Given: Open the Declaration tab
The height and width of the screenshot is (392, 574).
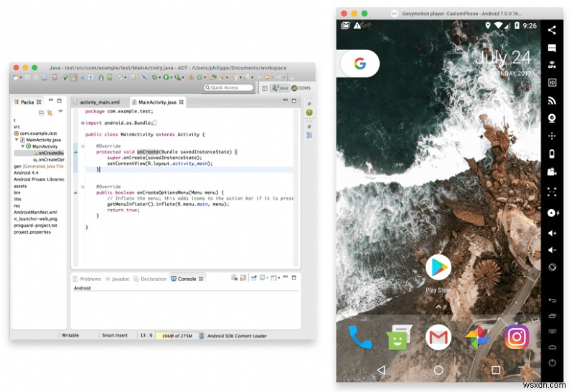Looking at the screenshot, I should [150, 279].
